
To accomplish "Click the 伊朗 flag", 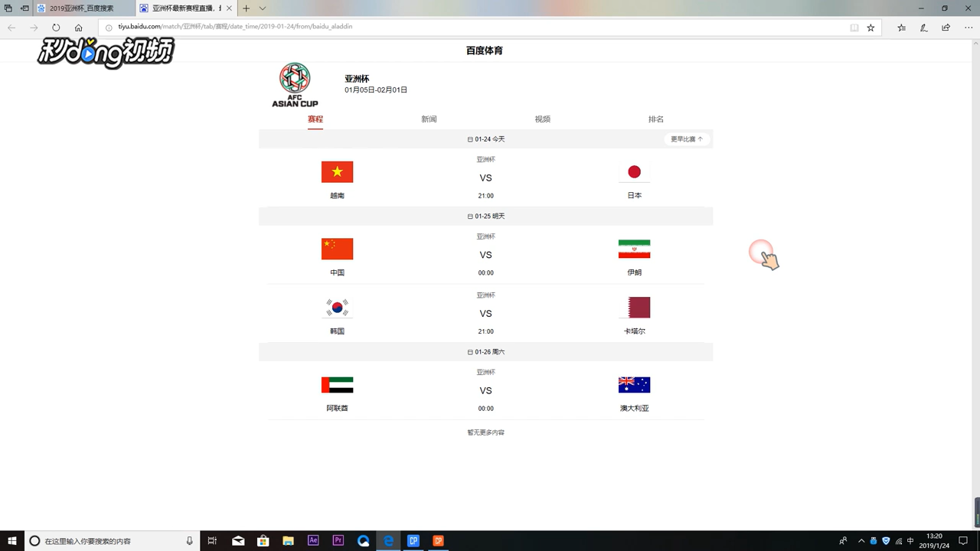I will coord(634,249).
